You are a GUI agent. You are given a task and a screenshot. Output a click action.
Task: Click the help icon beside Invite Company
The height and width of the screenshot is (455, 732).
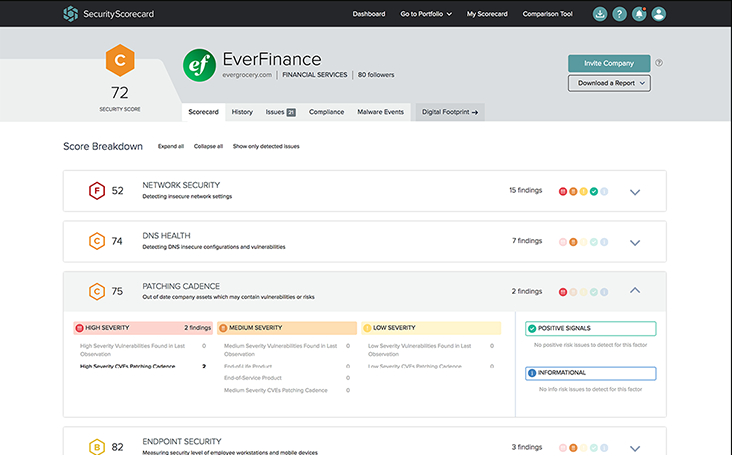click(x=659, y=63)
